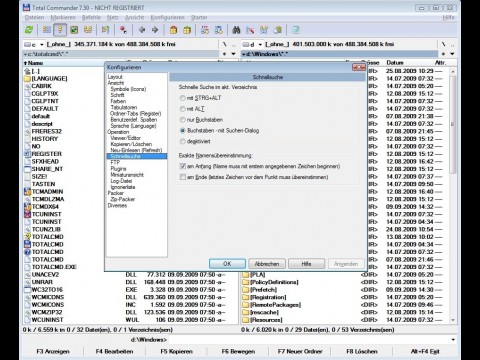Click left panel directory favorites star button
Viewport: 480px width, 360px height.
click(224, 54)
